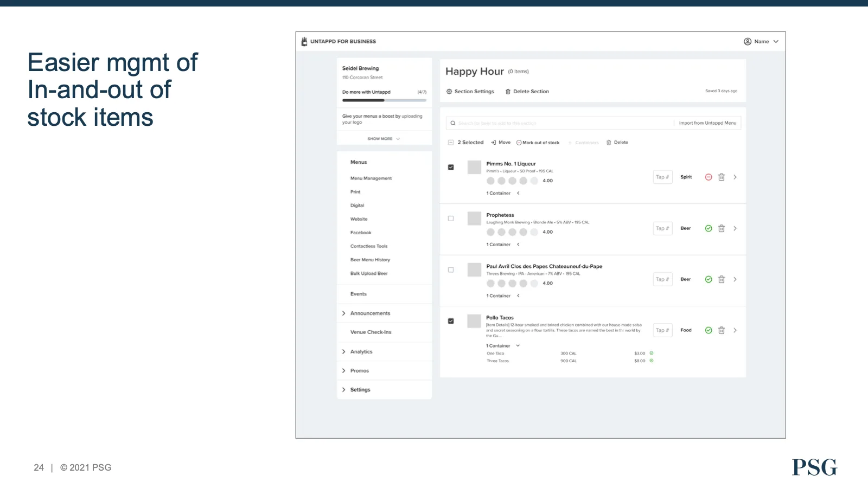The image size is (868, 488).
Task: Open Pimms No. 1 Liqueur details arrow
Action: tap(735, 177)
